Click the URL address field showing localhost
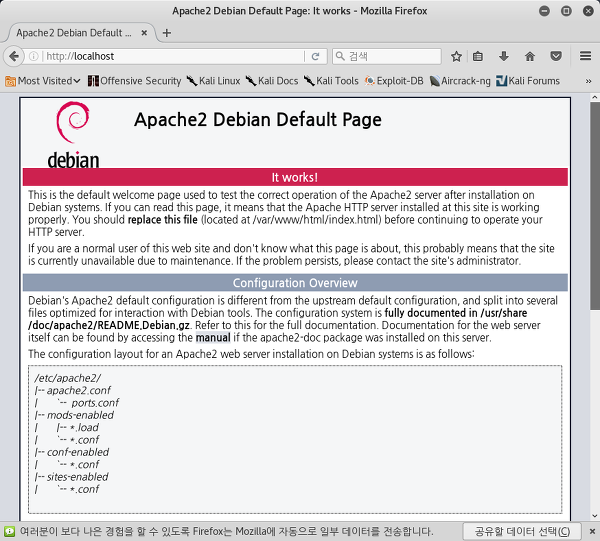This screenshot has height=541, width=600. point(174,56)
